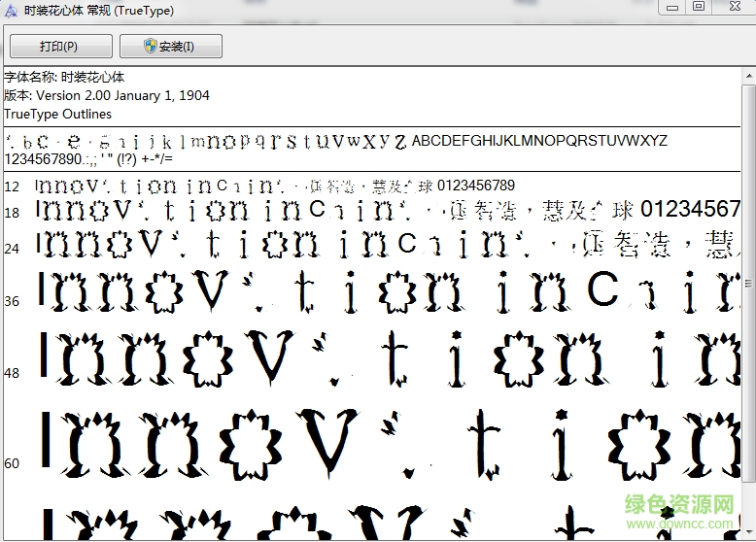Click the '0123456789' digits in size 12 row
756x542 pixels.
pyautogui.click(x=476, y=186)
